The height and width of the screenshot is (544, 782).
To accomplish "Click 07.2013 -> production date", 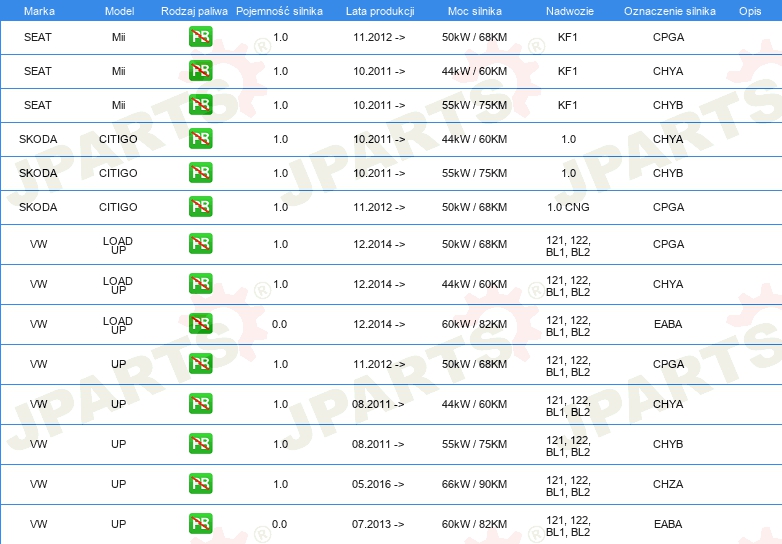I will (378, 524).
